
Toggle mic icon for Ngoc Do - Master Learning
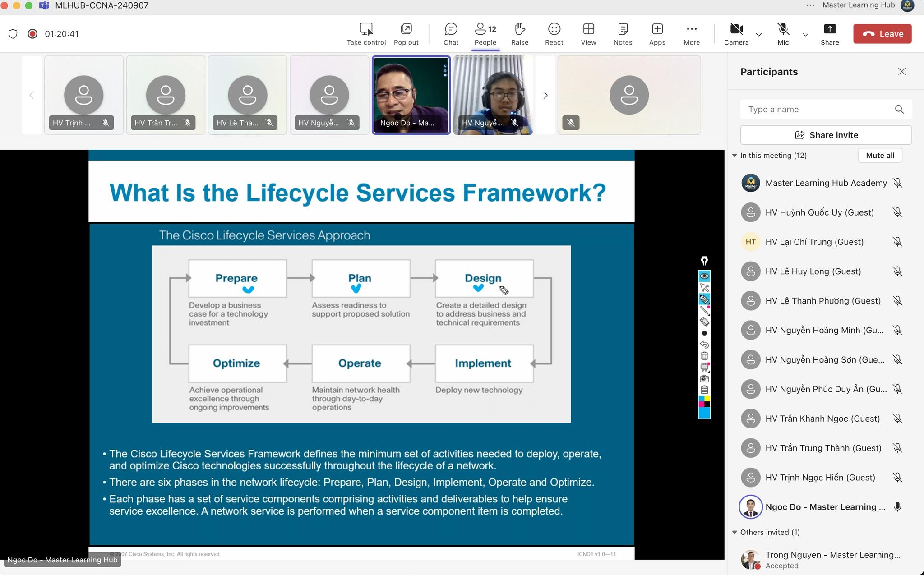tap(898, 507)
